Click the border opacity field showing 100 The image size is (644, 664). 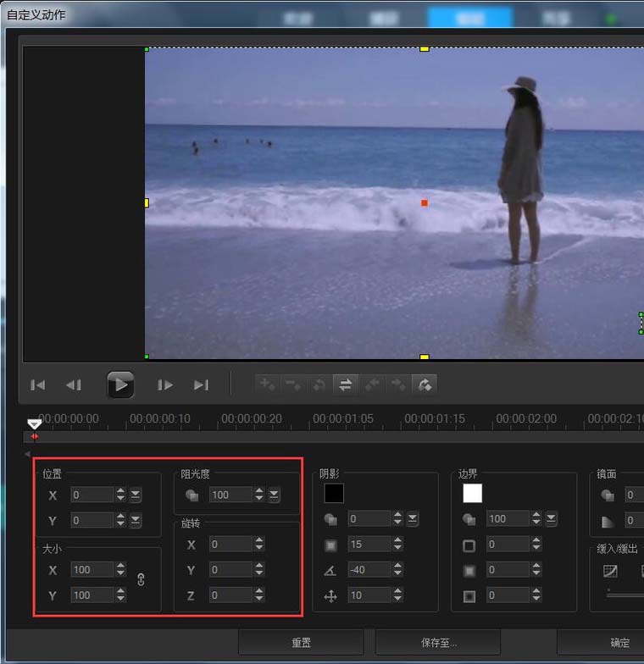click(x=508, y=518)
